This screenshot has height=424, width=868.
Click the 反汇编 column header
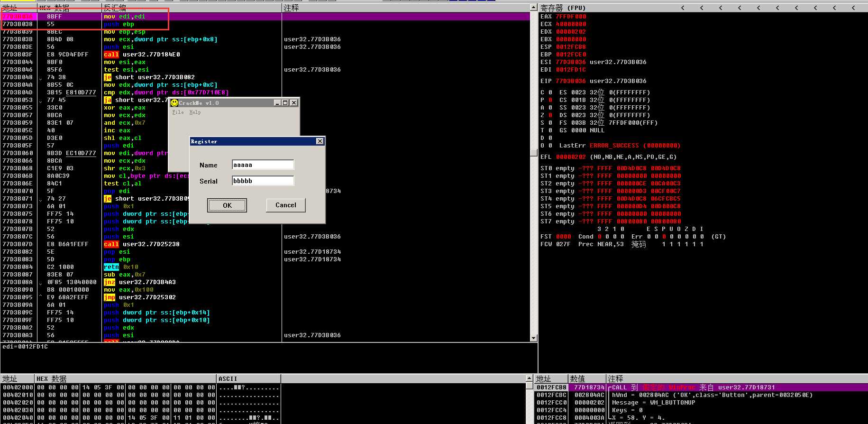[x=192, y=8]
